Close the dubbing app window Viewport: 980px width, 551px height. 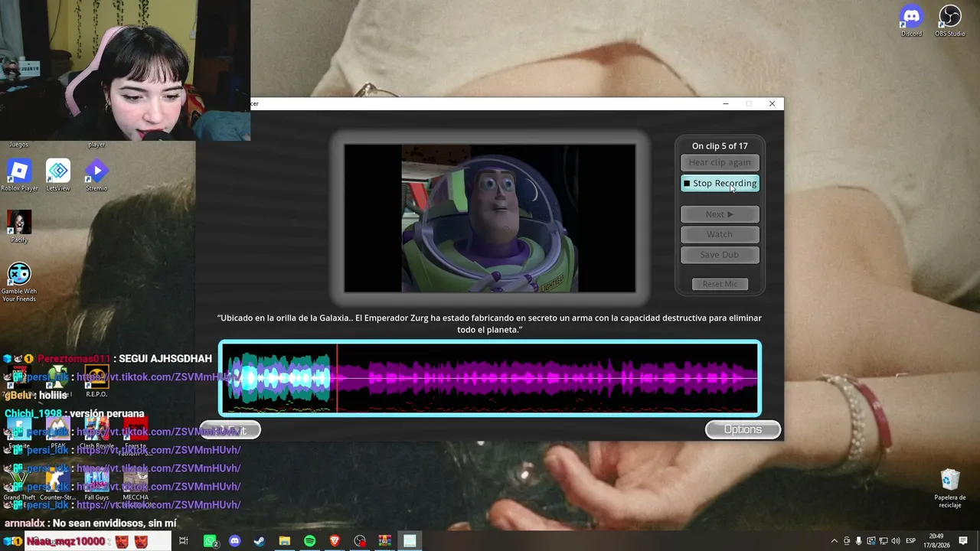coord(772,104)
